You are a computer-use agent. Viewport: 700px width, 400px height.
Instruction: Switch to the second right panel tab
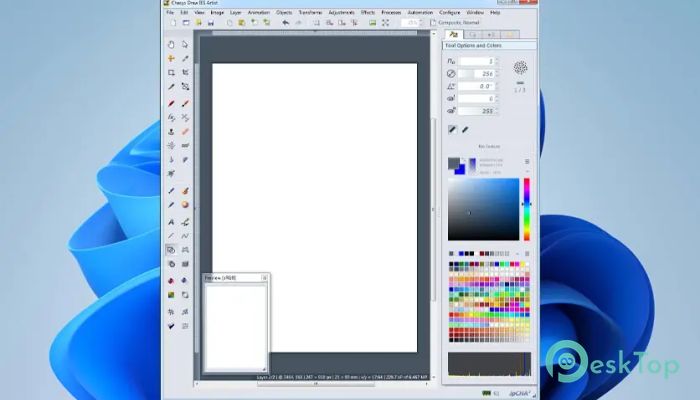coord(473,34)
